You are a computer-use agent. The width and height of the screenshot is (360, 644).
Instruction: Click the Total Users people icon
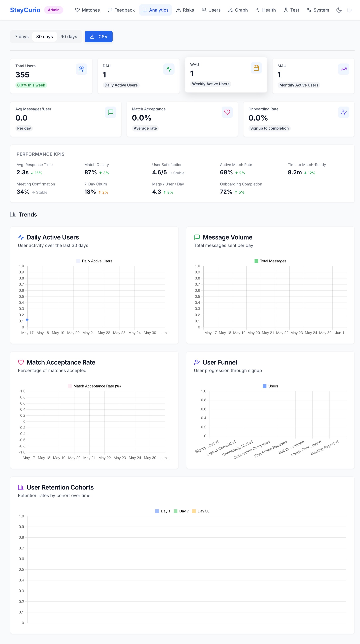pyautogui.click(x=82, y=69)
